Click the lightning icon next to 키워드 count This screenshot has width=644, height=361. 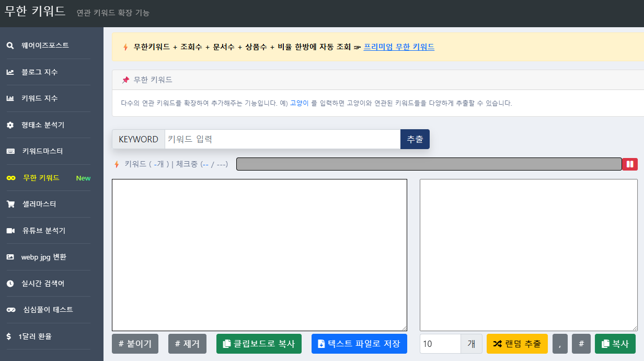tap(117, 164)
